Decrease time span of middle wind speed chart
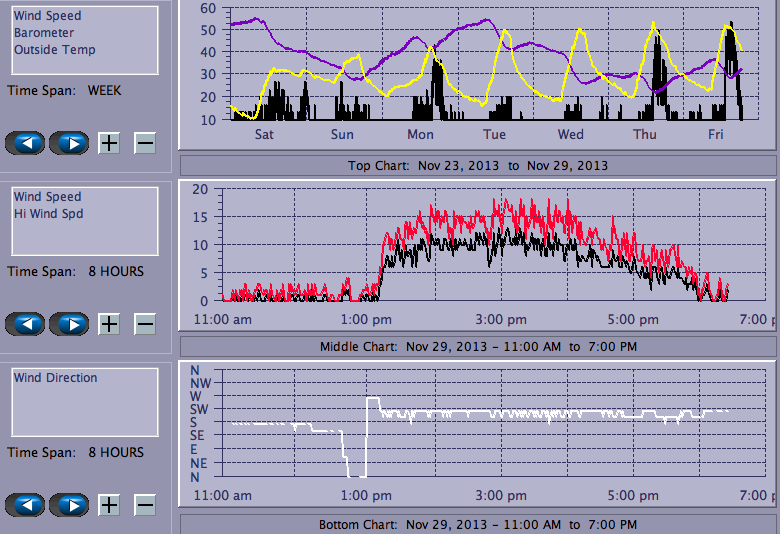The width and height of the screenshot is (780, 534). click(145, 324)
